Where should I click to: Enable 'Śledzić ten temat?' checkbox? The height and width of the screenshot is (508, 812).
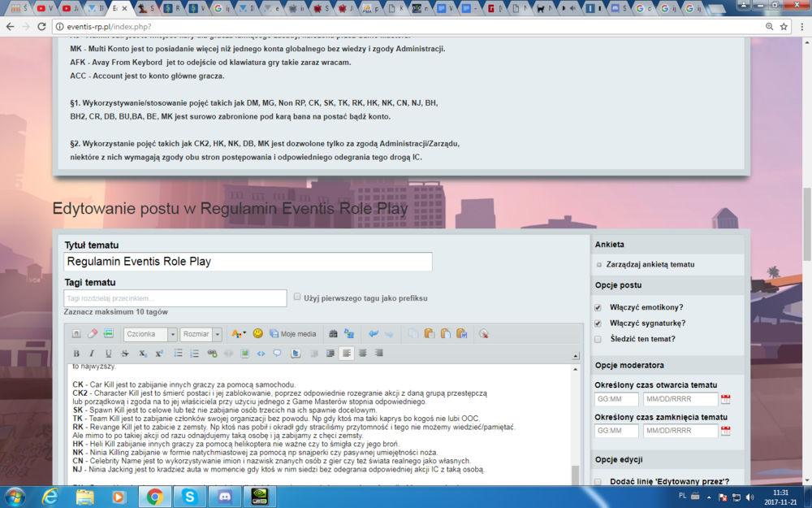598,339
